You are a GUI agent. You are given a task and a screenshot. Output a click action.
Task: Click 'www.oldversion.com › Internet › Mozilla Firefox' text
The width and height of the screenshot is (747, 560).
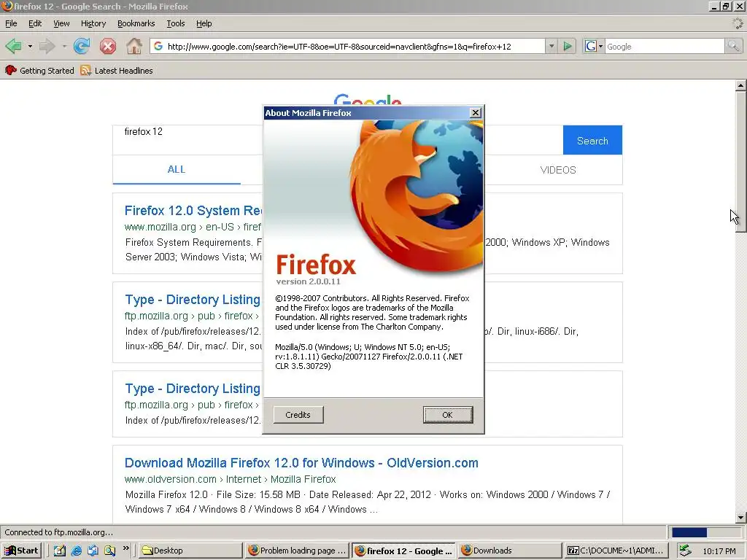[x=230, y=479]
